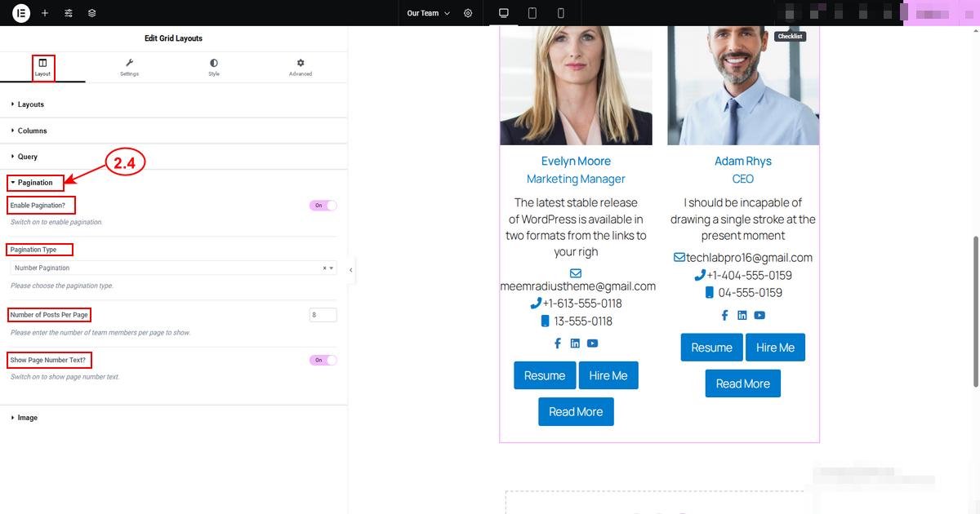Image resolution: width=980 pixels, height=514 pixels.
Task: Toggle the Enable Pagination switch
Action: pos(323,206)
